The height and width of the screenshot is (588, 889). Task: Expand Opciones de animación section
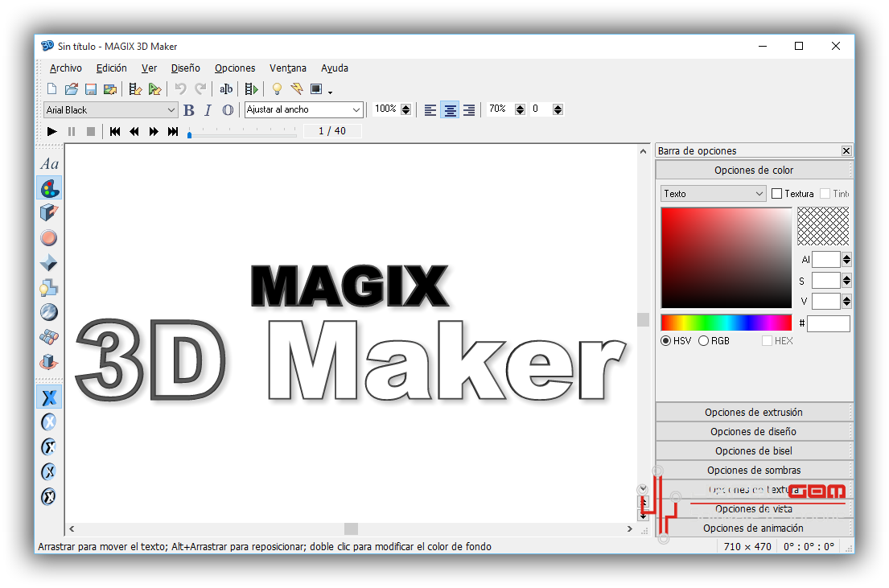(x=754, y=528)
